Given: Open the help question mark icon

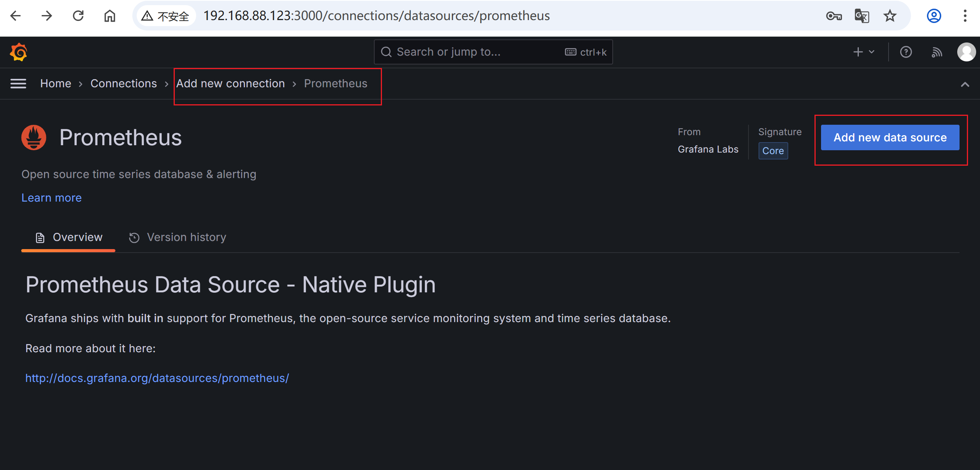Looking at the screenshot, I should point(906,52).
